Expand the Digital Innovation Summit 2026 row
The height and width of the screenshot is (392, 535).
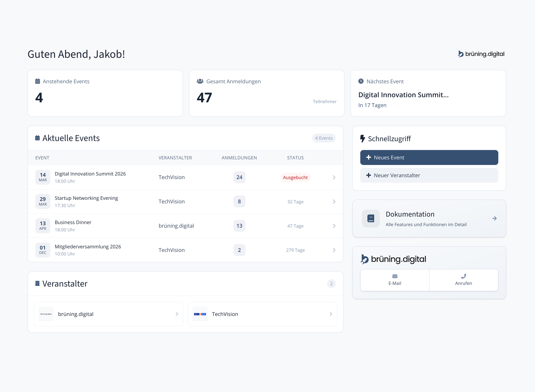pos(334,177)
